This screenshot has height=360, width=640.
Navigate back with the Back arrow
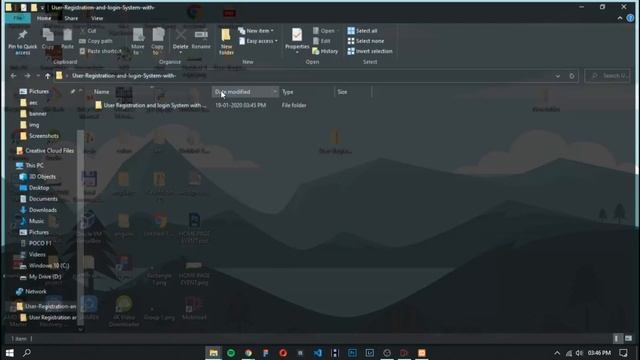click(13, 76)
